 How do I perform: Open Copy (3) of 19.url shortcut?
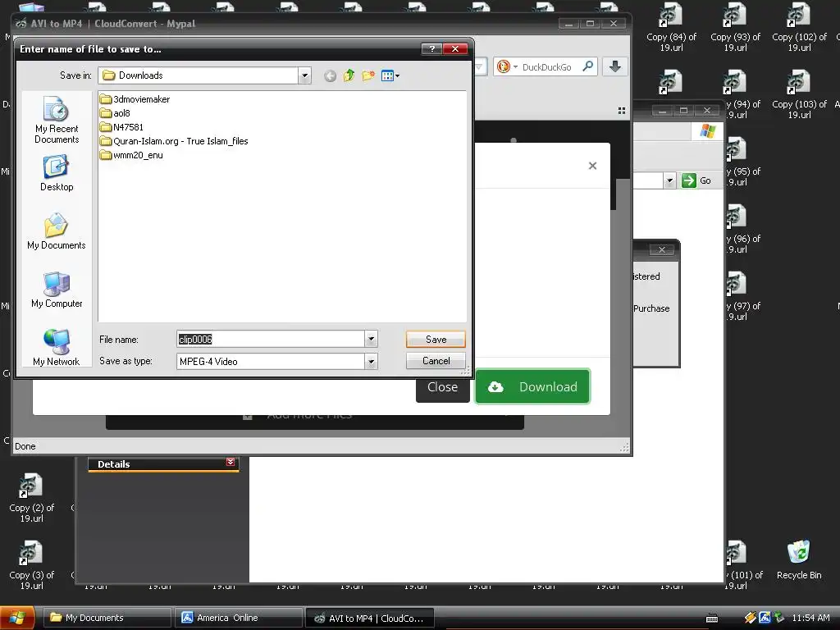(32, 566)
